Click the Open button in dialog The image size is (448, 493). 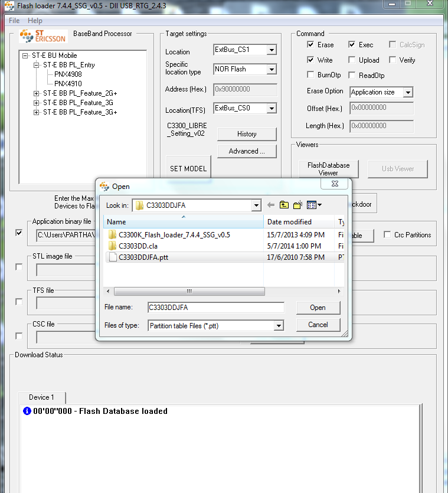click(x=318, y=308)
